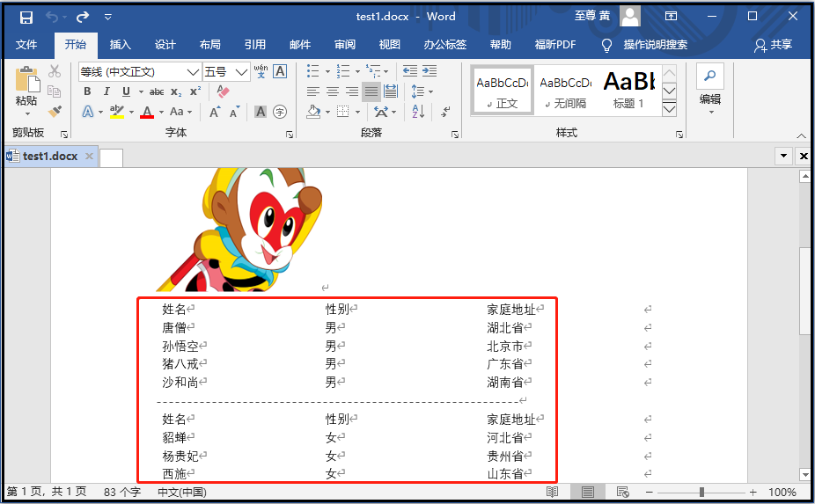Viewport: 815px width, 504px height.
Task: Expand the underline style dropdown arrow
Action: point(141,92)
